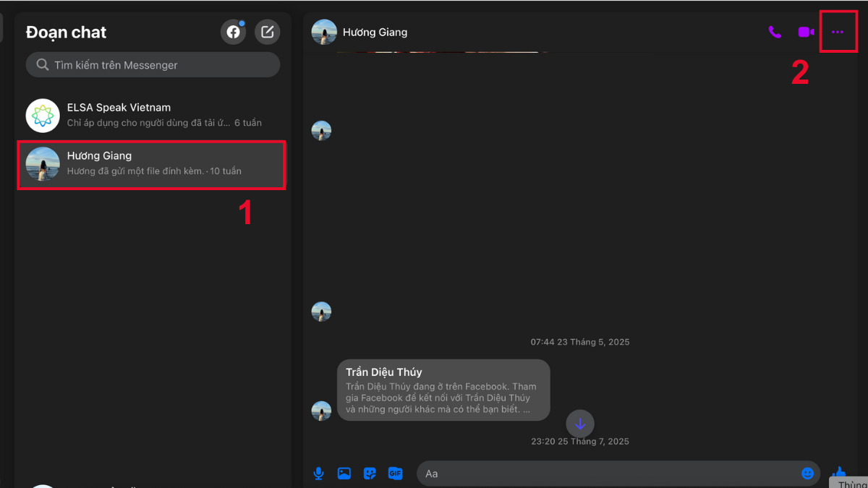
Task: Send a thumbs-up like
Action: pos(839,473)
